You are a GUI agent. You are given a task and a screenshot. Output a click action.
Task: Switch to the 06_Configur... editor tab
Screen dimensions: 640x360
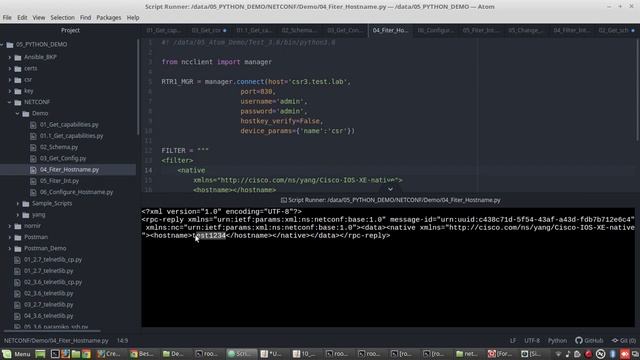[x=435, y=30]
